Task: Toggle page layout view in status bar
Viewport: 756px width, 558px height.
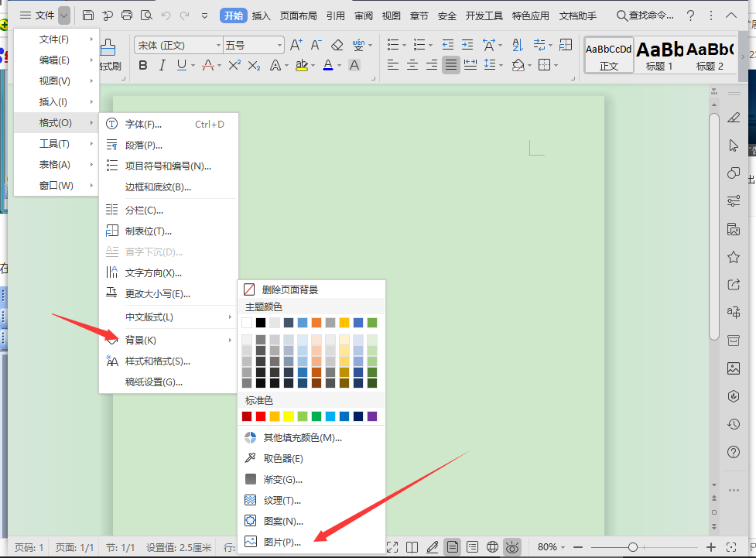Action: point(453,547)
